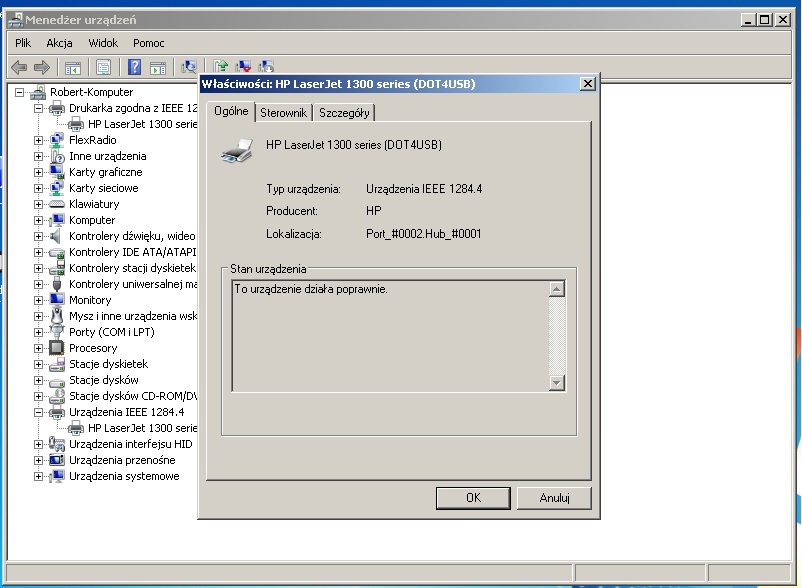Maximize the Menedżer urządzeń window
Screen dimensions: 802x588
pos(764,20)
